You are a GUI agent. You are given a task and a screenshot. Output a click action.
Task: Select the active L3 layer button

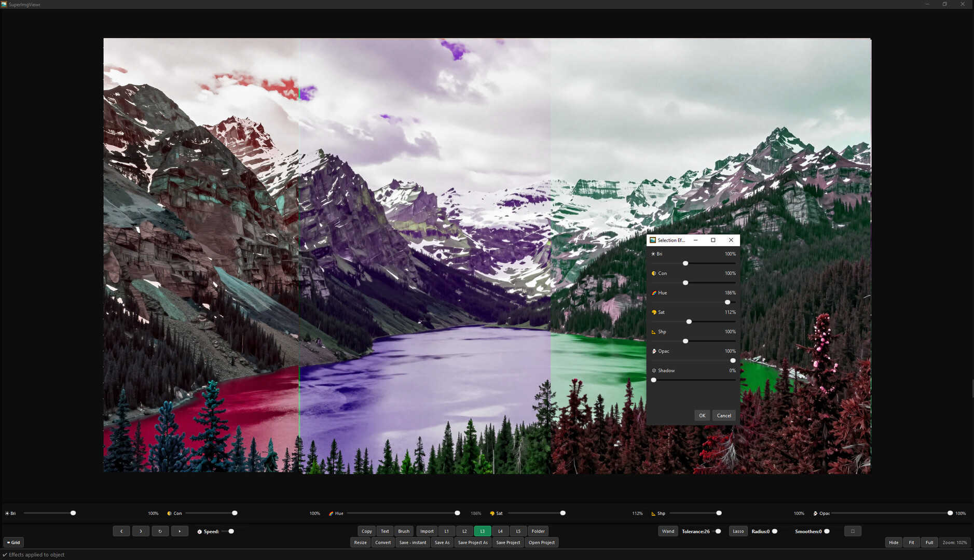click(x=482, y=531)
